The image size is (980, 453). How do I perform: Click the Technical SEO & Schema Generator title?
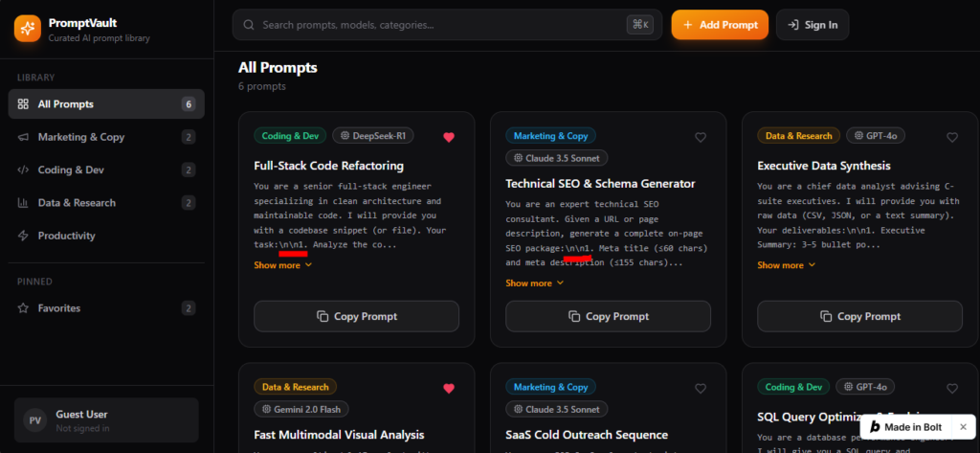(x=600, y=183)
